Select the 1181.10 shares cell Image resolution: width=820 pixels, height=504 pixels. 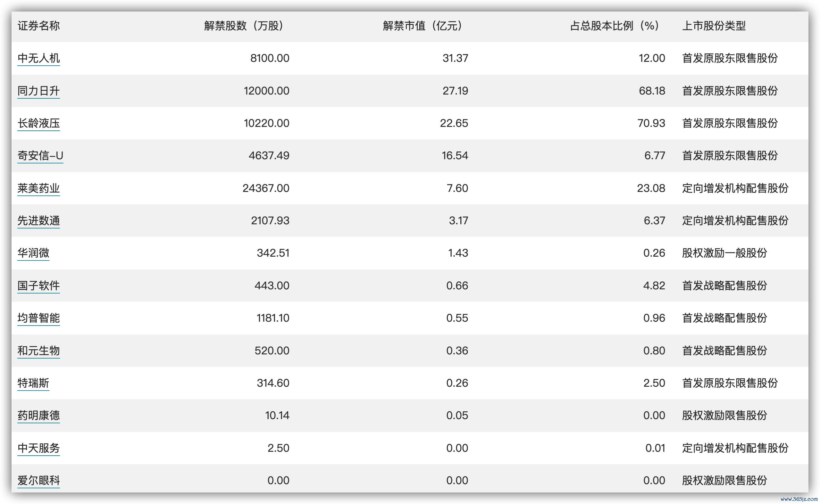click(x=273, y=318)
